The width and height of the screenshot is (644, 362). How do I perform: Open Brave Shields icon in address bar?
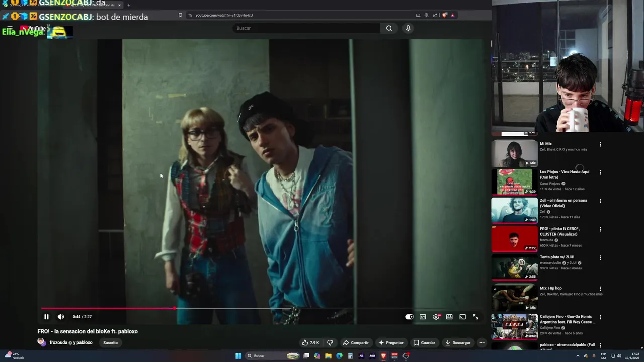click(x=444, y=15)
